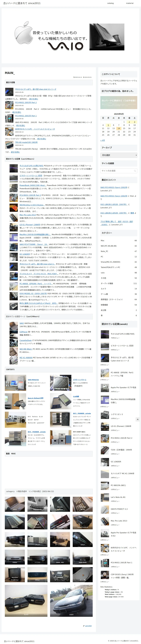Click the サイト内を検索 search field
Viewport: 141px width, 644px height.
coord(119,171)
